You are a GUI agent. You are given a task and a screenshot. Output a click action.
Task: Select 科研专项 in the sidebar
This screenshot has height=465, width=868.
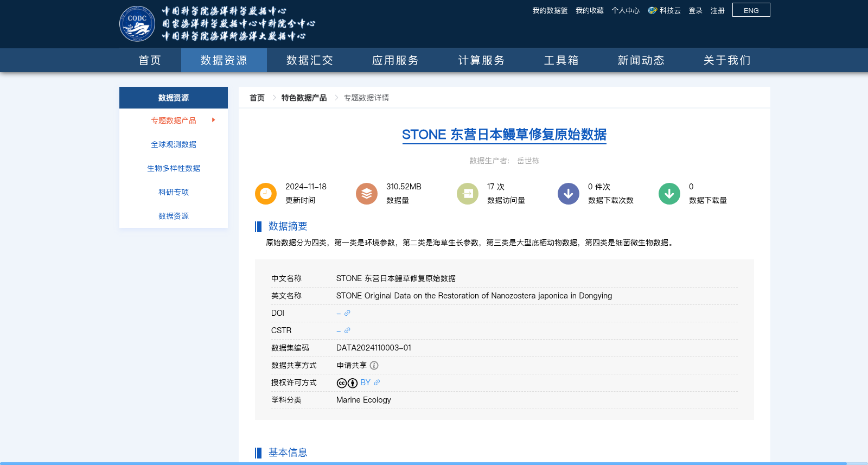(174, 192)
